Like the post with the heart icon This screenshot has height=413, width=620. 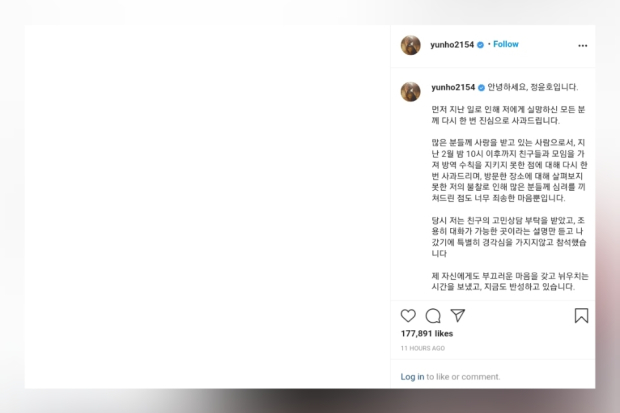408,316
